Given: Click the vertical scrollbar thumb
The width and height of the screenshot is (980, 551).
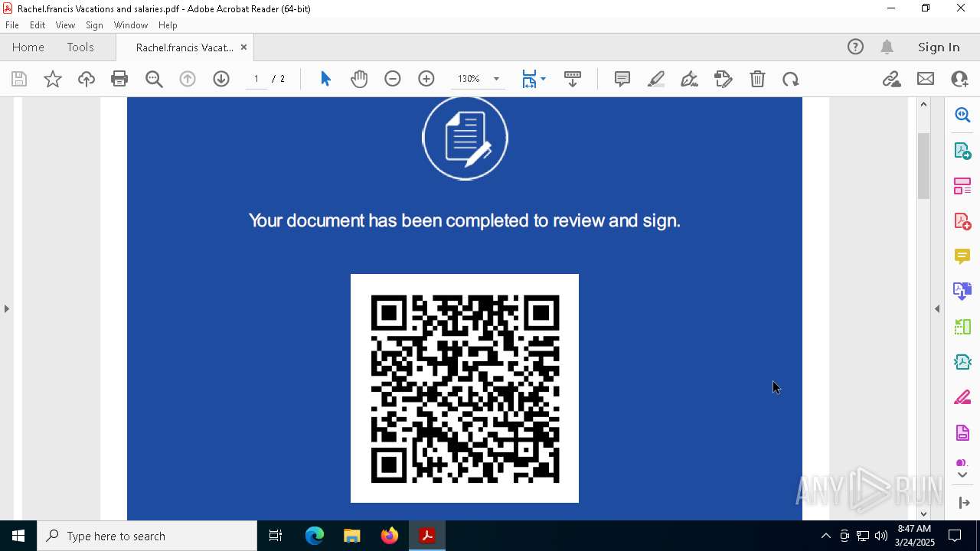Looking at the screenshot, I should point(923,166).
